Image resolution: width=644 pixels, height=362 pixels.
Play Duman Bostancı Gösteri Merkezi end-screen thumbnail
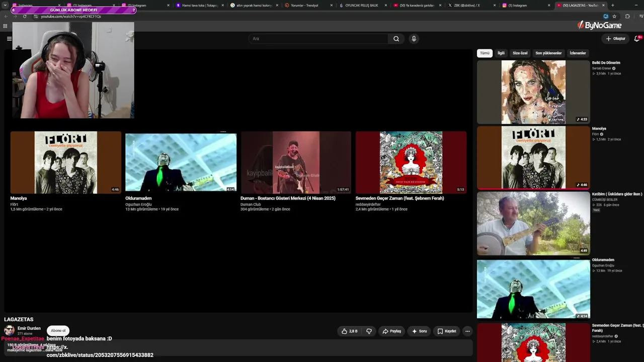click(296, 162)
